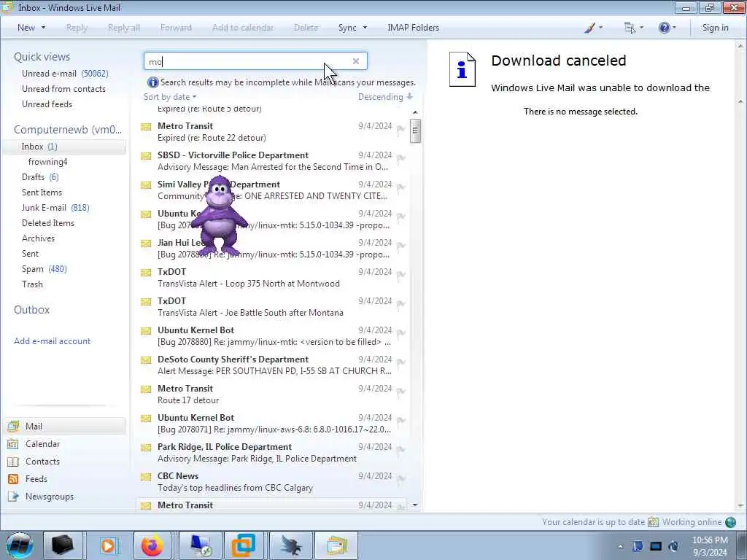Open the colorizer paintbrush menu
Screen dimensions: 747x560
pos(593,28)
